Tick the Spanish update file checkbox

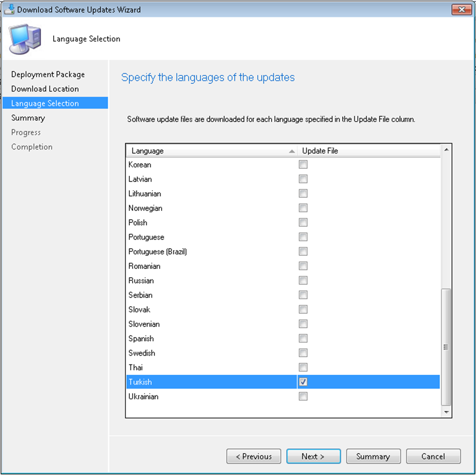coord(303,339)
